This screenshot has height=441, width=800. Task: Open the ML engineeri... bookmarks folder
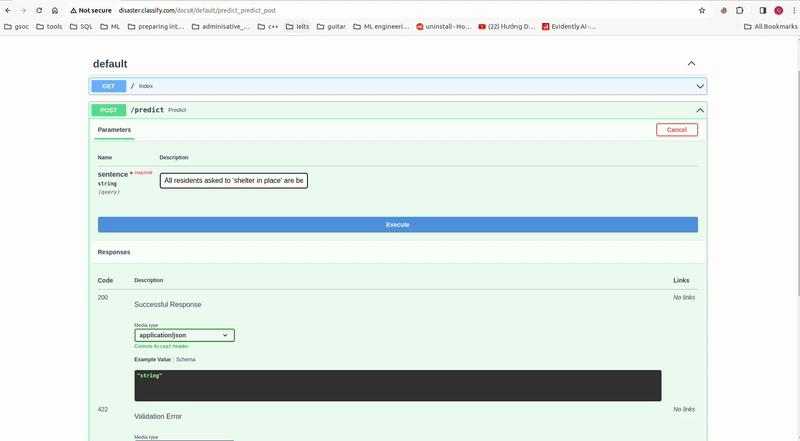(381, 27)
